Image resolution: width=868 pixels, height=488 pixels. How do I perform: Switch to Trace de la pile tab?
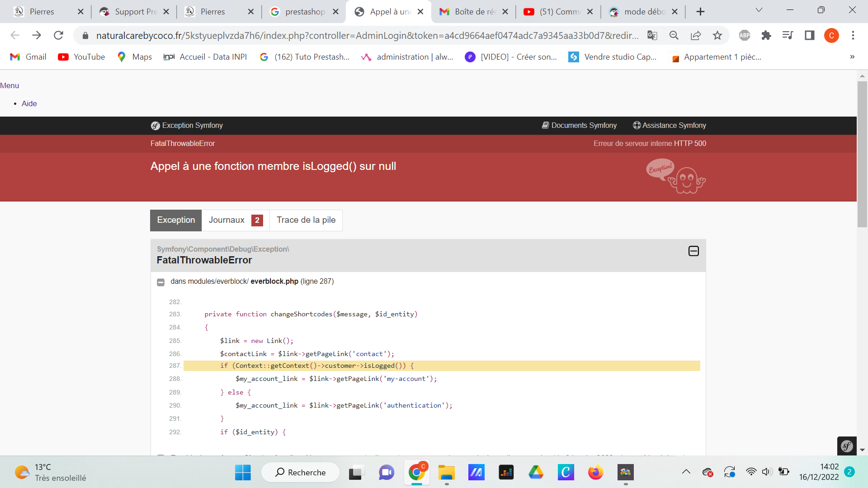click(306, 220)
